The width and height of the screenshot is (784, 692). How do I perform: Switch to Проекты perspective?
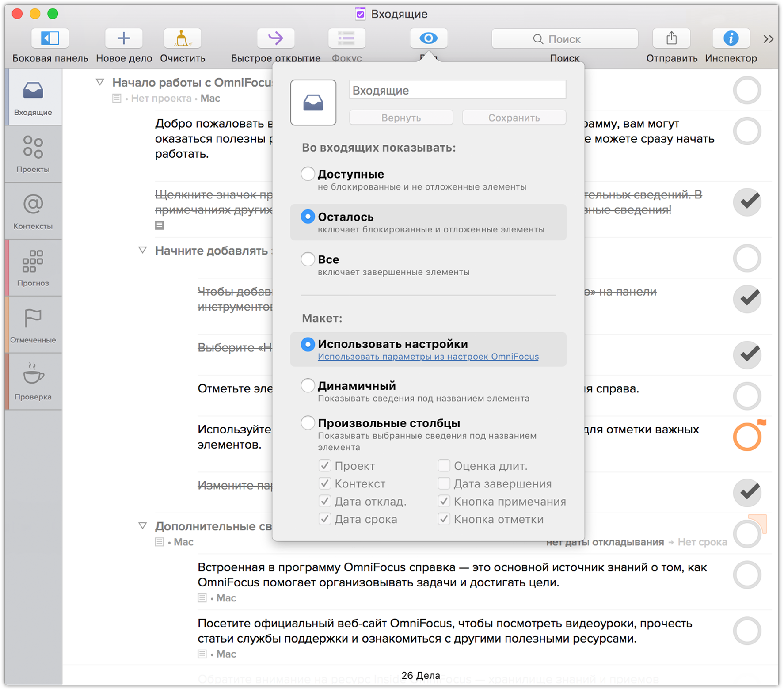[x=33, y=155]
